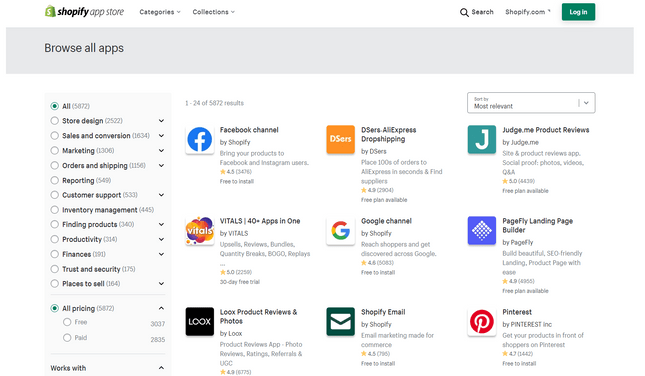Select Sales and conversion radio button

pos(54,136)
